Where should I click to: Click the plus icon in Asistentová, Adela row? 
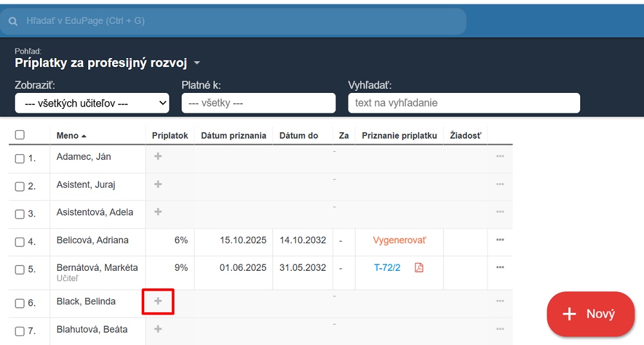(158, 212)
